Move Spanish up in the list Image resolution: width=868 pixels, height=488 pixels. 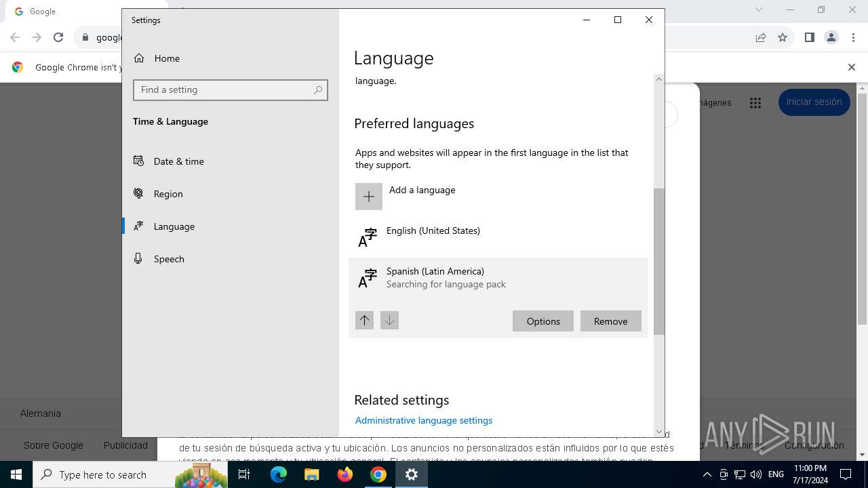point(364,321)
